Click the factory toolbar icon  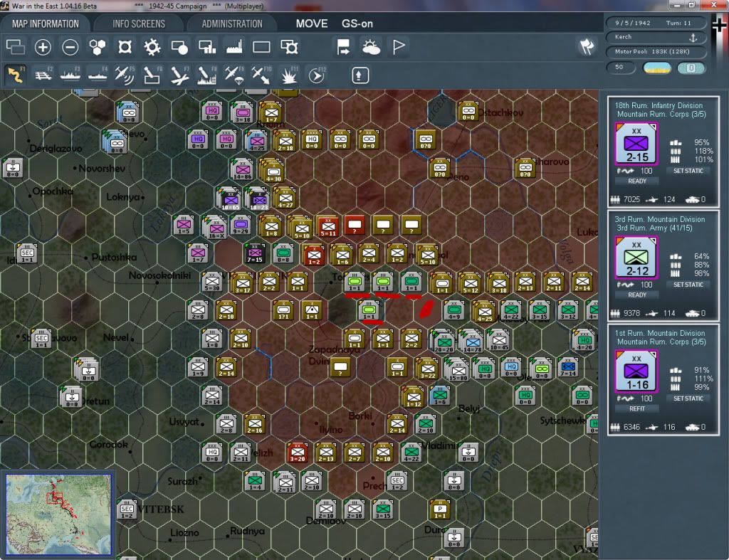[234, 47]
